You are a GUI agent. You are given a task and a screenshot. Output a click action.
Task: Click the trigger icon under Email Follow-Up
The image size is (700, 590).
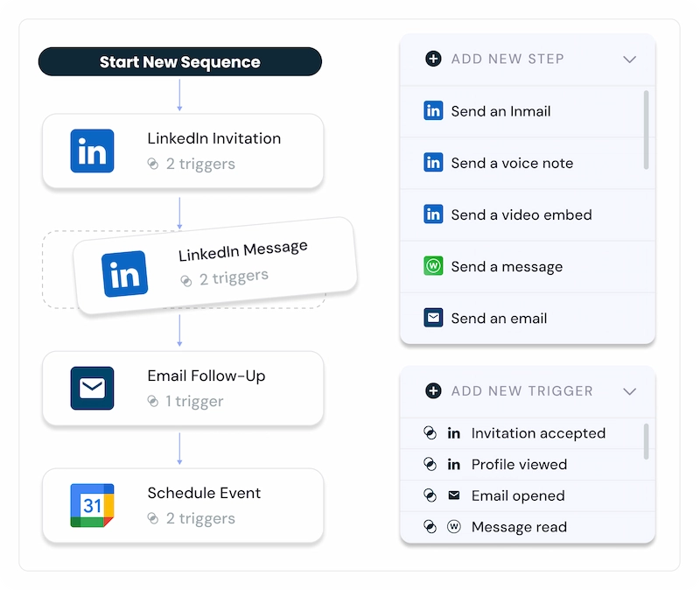tap(152, 401)
